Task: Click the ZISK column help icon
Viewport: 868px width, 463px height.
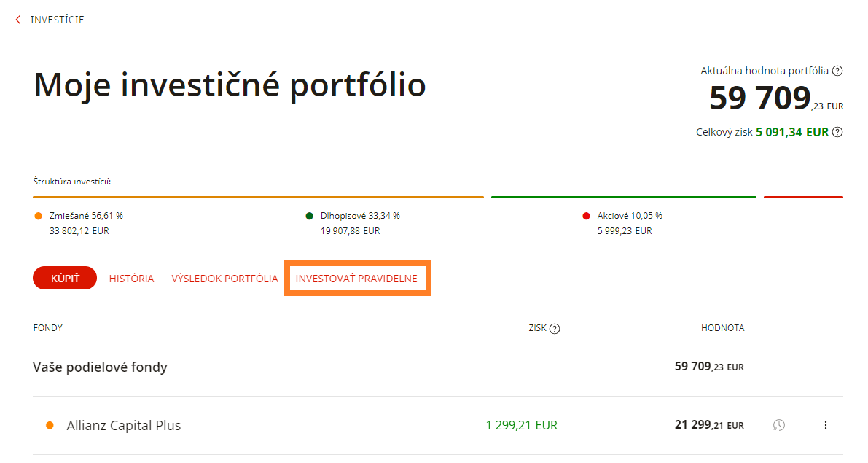Action: click(x=555, y=328)
